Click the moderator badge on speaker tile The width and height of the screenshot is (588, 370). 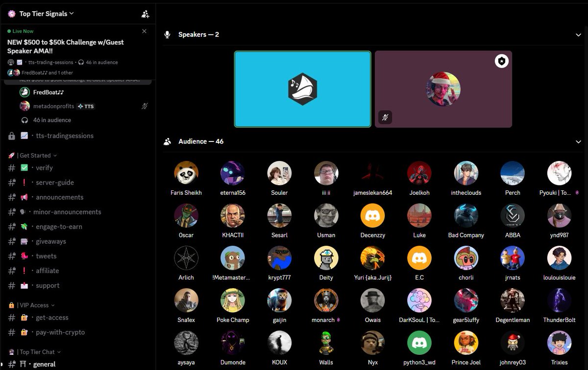(x=501, y=61)
